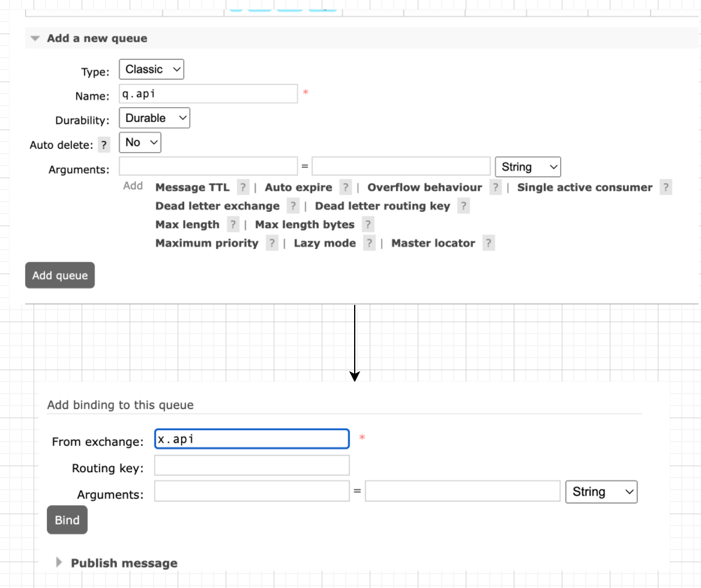Open the binding arguments String dropdown

(601, 491)
